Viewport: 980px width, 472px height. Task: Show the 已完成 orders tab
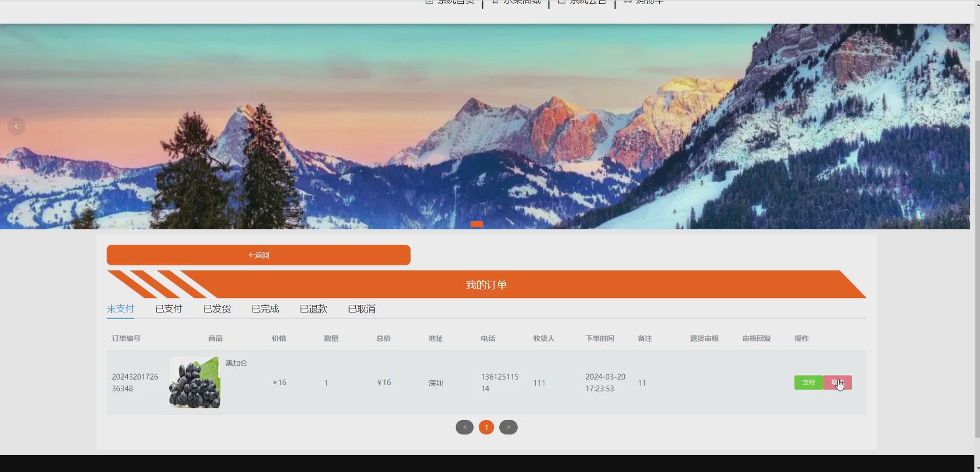(x=265, y=309)
